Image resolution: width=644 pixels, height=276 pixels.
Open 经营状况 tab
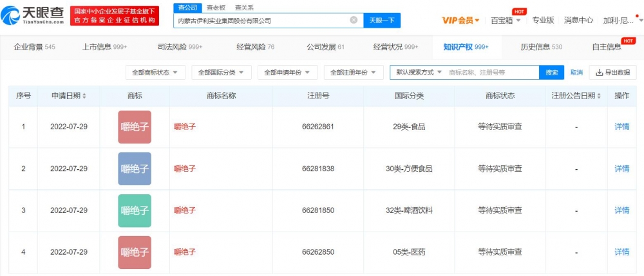point(395,47)
